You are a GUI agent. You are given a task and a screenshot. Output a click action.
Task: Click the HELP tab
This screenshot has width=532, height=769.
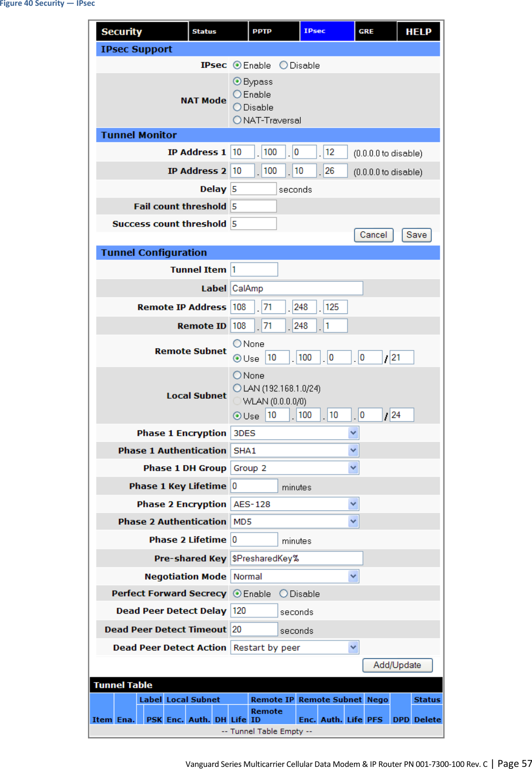click(x=418, y=32)
